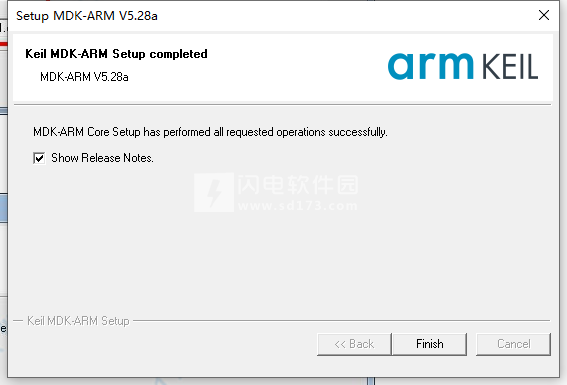Click the www.sd173.com watermark text

tap(298, 206)
